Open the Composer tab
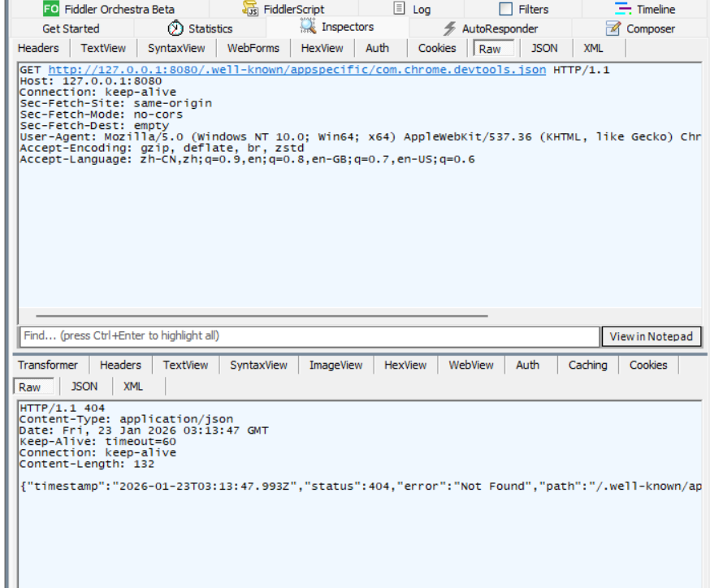Image resolution: width=710 pixels, height=588 pixels. coord(640,28)
